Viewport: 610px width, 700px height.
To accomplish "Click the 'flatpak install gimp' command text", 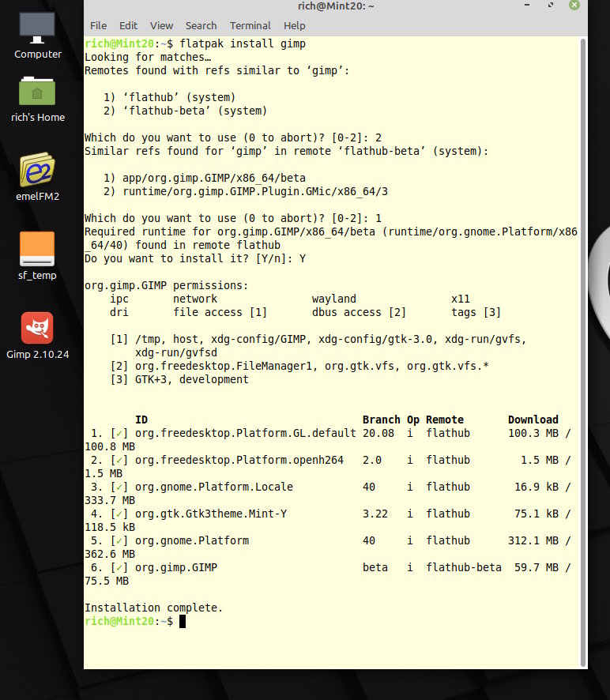I will point(243,43).
